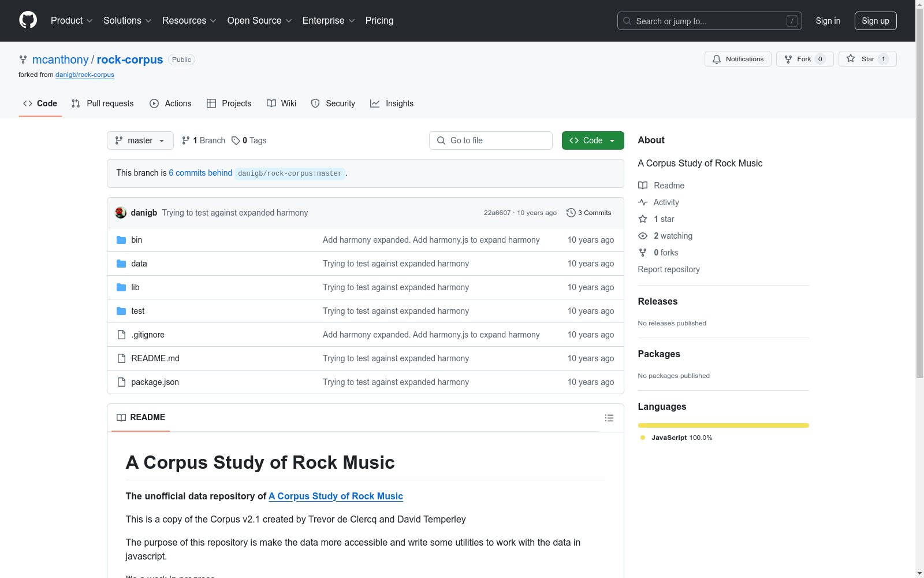Click danigb's avatar image
The image size is (924, 578).
click(x=121, y=213)
